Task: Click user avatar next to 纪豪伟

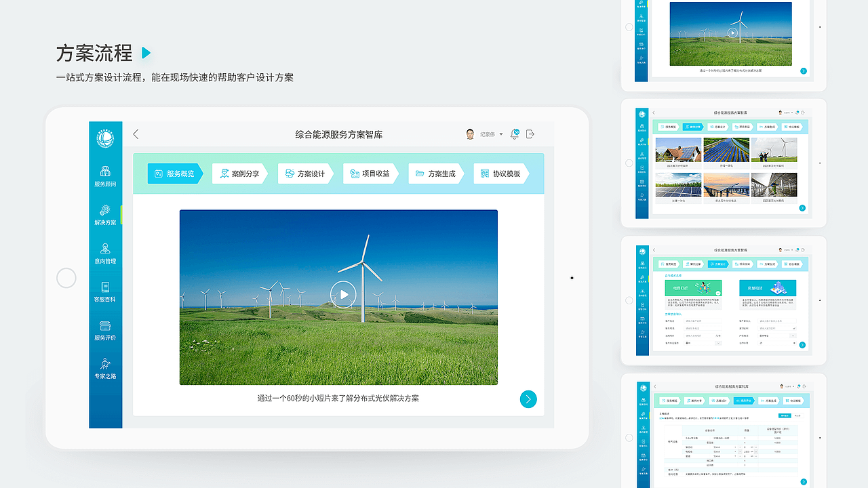Action: coord(471,134)
